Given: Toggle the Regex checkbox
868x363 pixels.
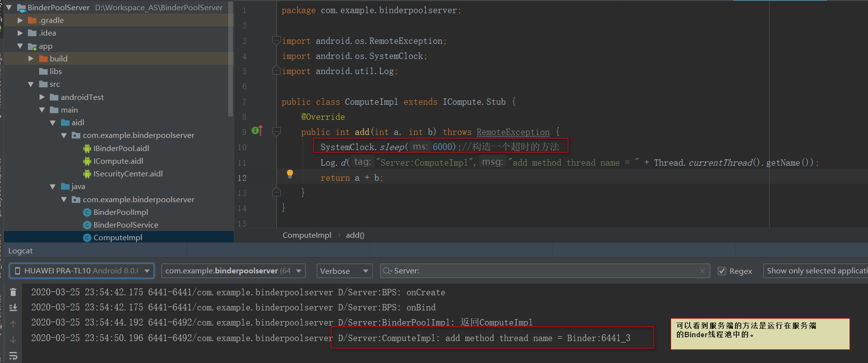Looking at the screenshot, I should (x=722, y=271).
